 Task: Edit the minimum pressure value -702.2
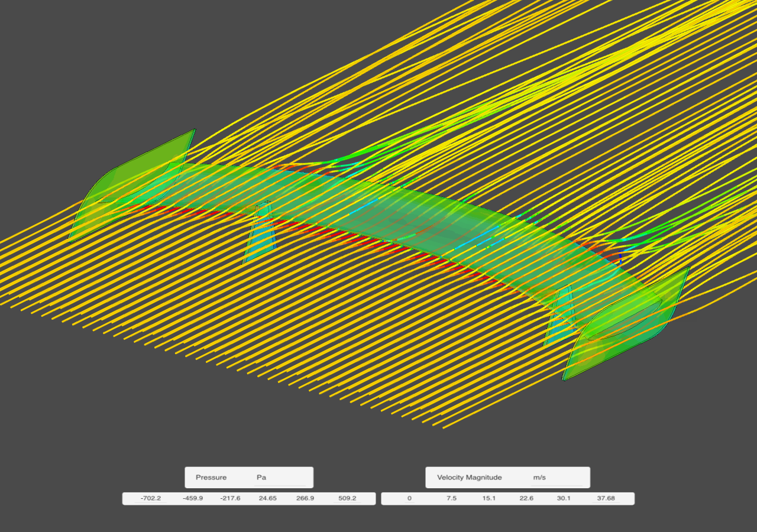point(150,498)
